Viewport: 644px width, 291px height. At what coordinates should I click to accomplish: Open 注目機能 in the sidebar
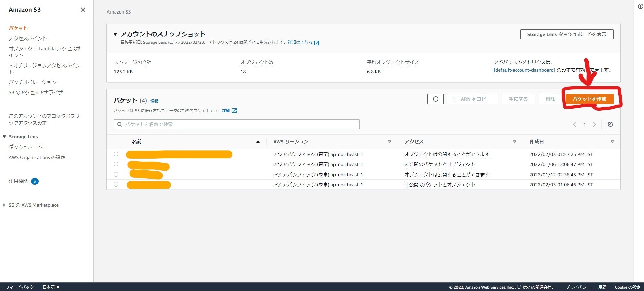[x=18, y=181]
